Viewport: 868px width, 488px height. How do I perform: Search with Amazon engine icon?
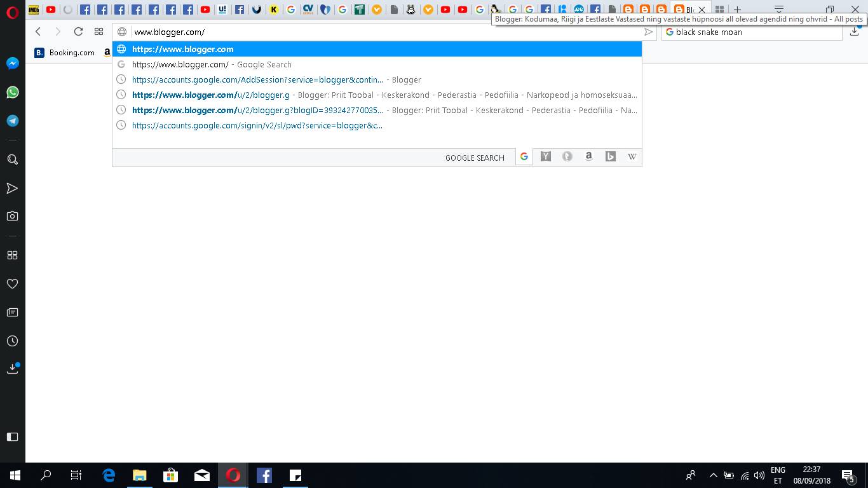[589, 157]
